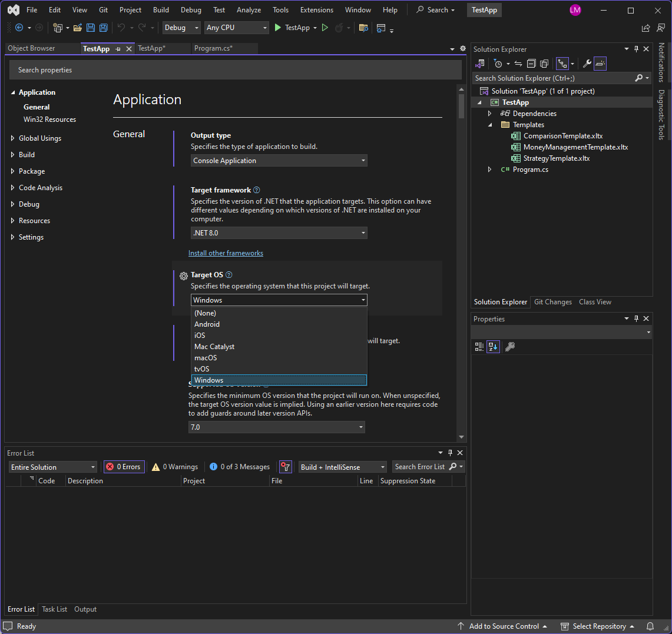This screenshot has height=634, width=672.
Task: Open the Target framework .NET 8.0 dropdown
Action: point(279,233)
